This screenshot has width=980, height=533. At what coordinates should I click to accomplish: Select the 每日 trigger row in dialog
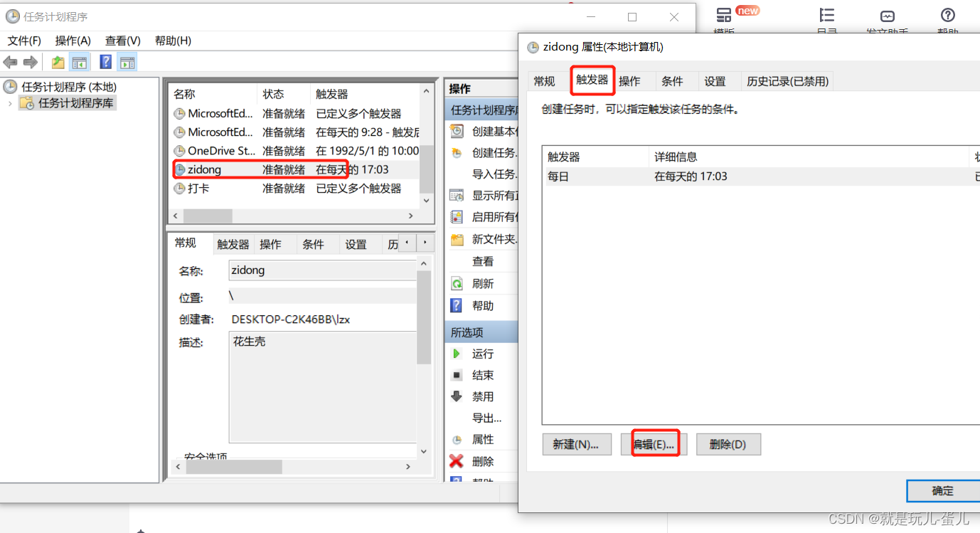pyautogui.click(x=761, y=176)
